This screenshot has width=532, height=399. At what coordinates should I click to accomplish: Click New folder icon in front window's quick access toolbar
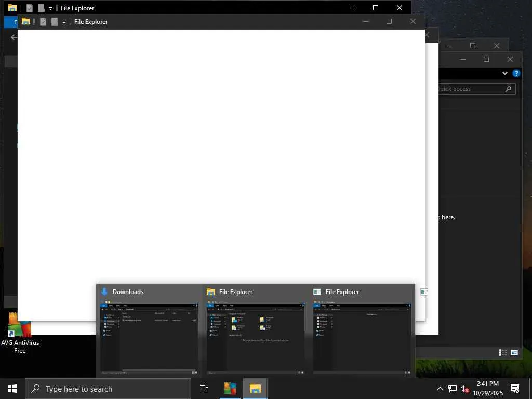[55, 22]
